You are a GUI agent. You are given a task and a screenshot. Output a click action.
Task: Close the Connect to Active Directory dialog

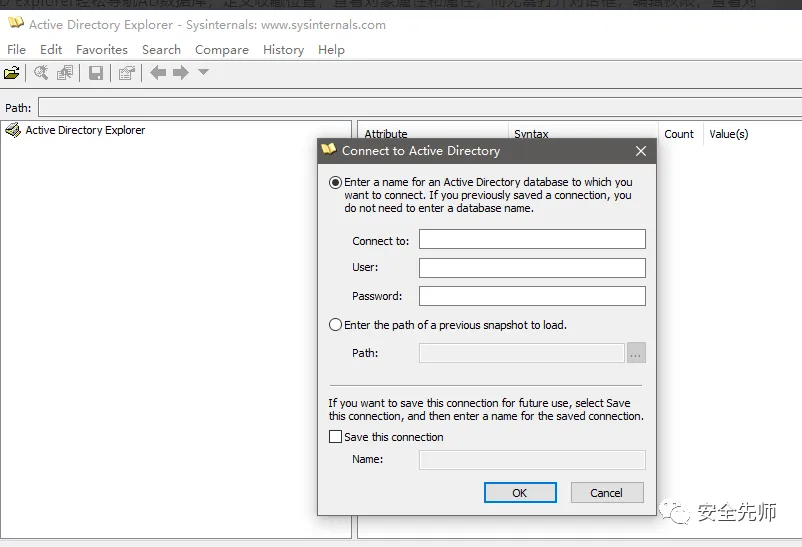[641, 151]
